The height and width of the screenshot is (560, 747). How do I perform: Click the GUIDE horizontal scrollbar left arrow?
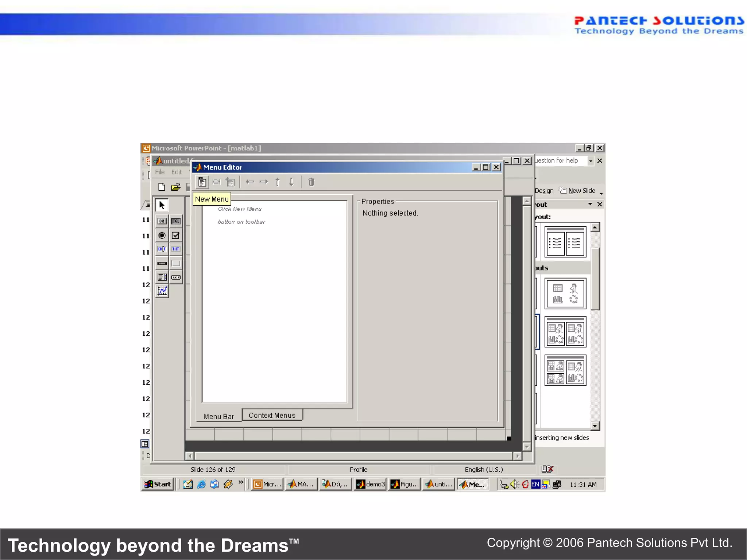190,456
